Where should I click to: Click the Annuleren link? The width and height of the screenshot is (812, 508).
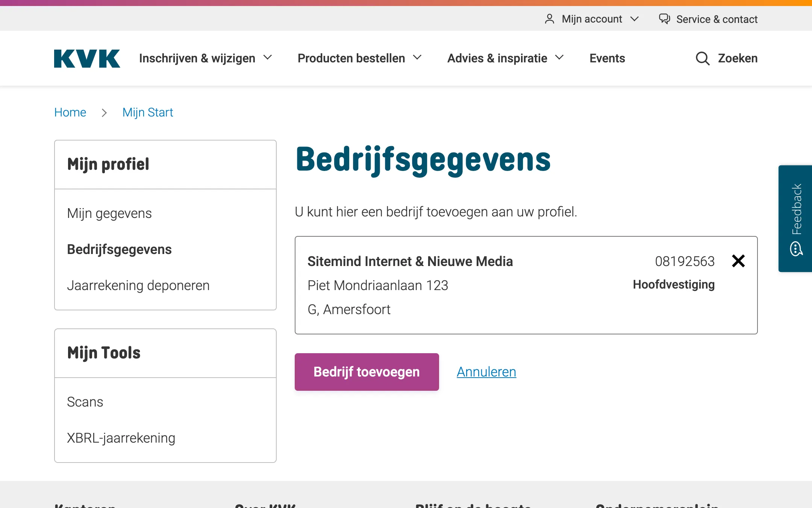[x=486, y=372]
